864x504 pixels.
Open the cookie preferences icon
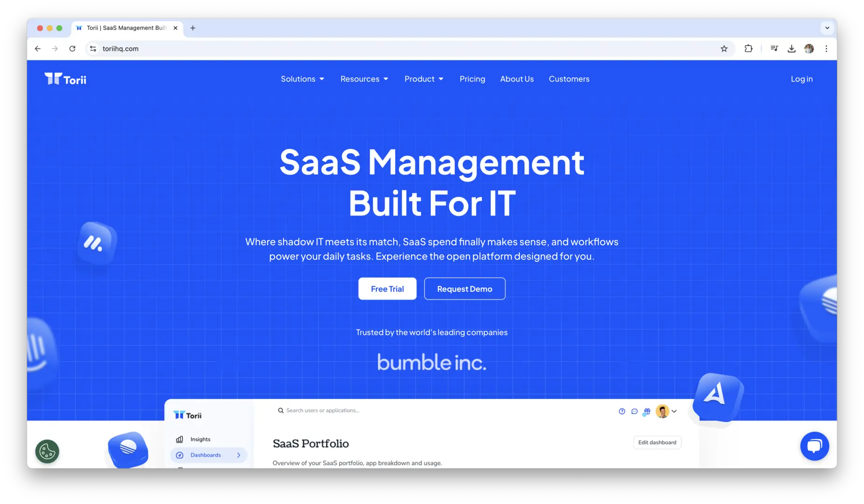pos(47,451)
